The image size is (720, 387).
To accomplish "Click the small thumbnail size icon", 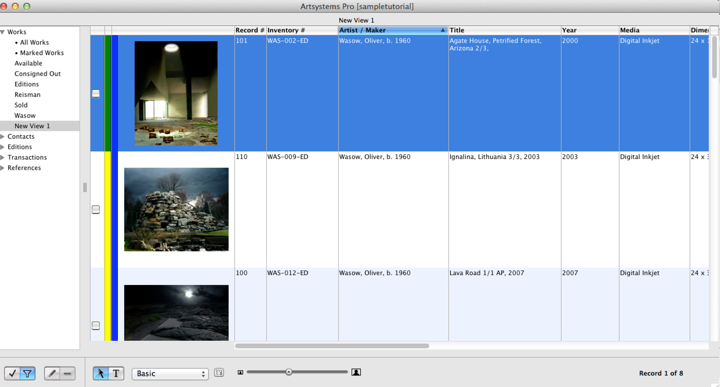I will [x=240, y=372].
